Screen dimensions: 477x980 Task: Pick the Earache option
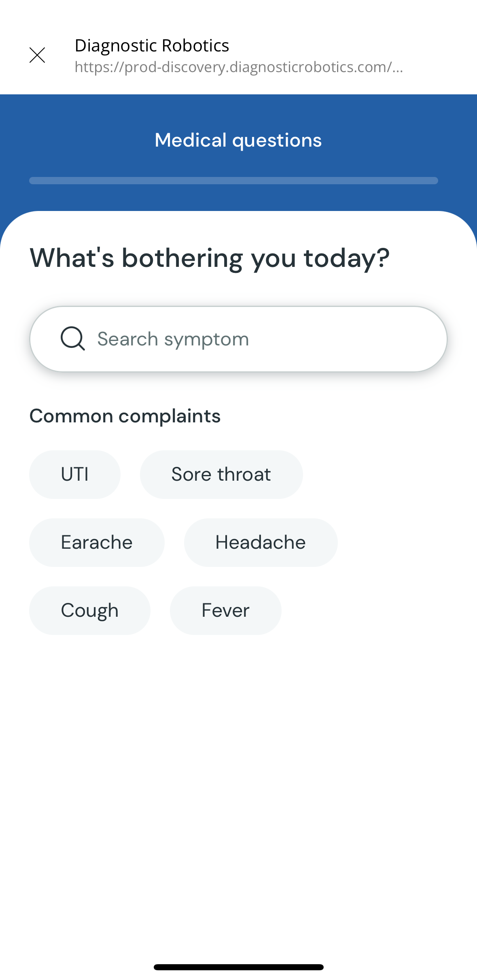point(97,542)
